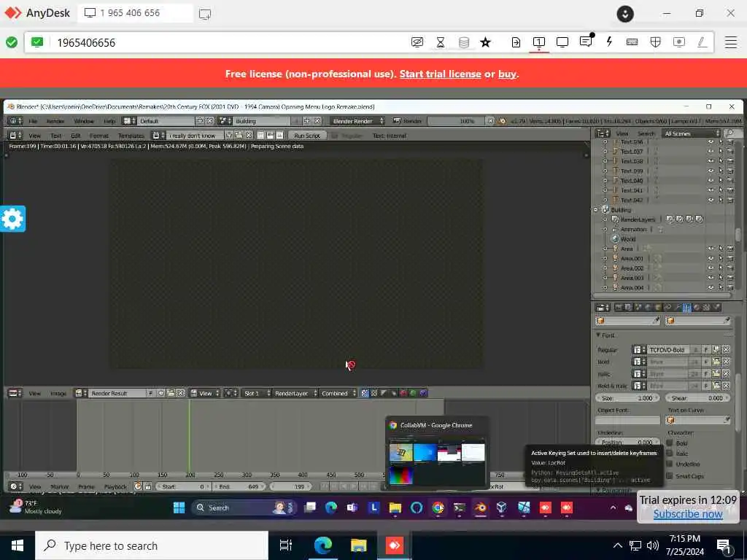The width and height of the screenshot is (747, 560).
Task: Click the Object Font input field
Action: pyautogui.click(x=628, y=420)
